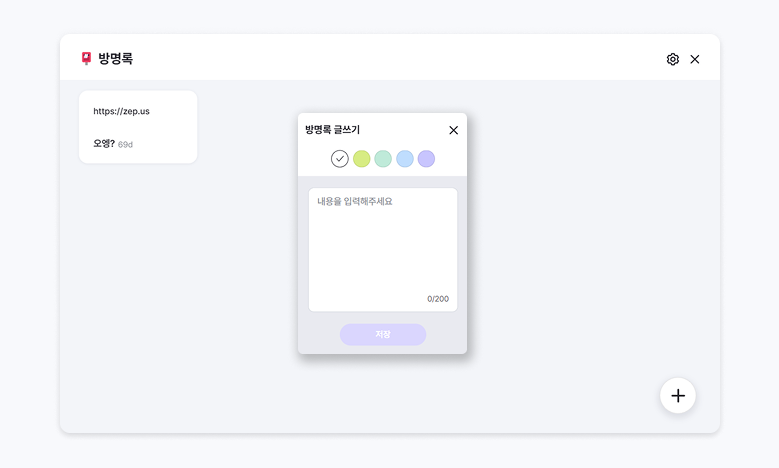
Task: Close the 방명록 guestbook panel
Action: (695, 59)
